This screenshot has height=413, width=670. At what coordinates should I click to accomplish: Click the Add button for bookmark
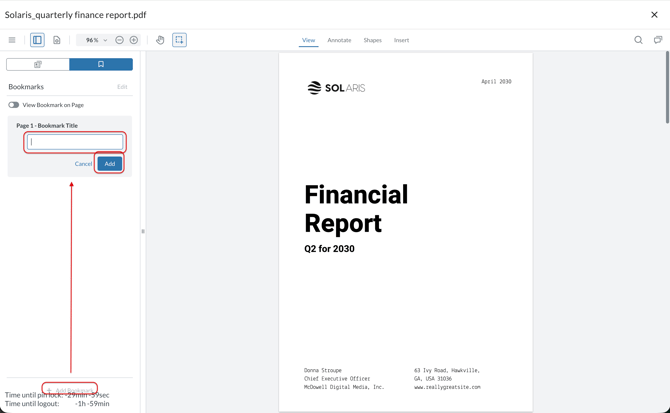click(110, 164)
